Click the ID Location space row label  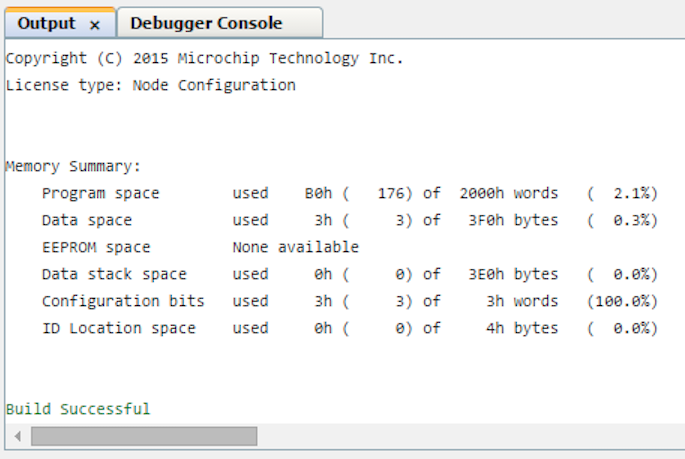119,328
